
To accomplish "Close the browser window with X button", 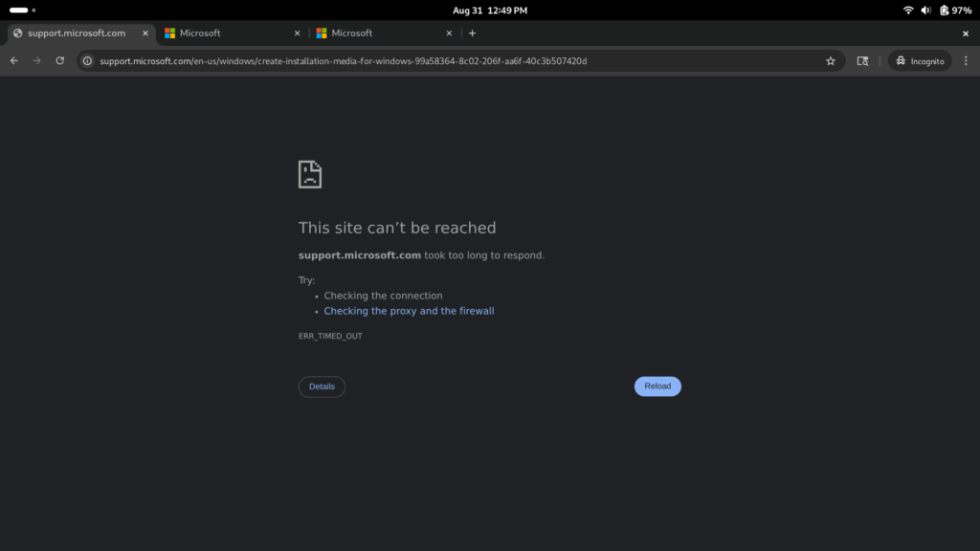I will [x=966, y=33].
